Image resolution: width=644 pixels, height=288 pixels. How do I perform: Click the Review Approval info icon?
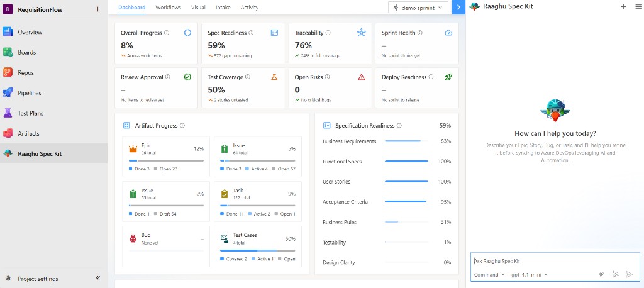point(167,77)
